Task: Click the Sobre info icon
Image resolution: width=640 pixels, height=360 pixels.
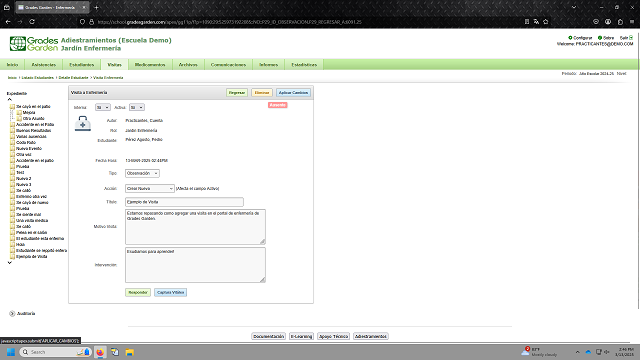Action: (x=600, y=38)
